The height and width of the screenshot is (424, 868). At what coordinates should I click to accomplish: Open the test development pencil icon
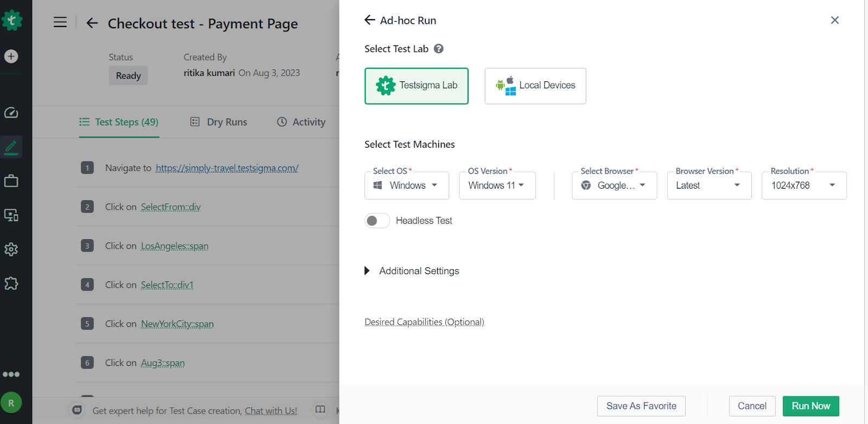(x=11, y=147)
